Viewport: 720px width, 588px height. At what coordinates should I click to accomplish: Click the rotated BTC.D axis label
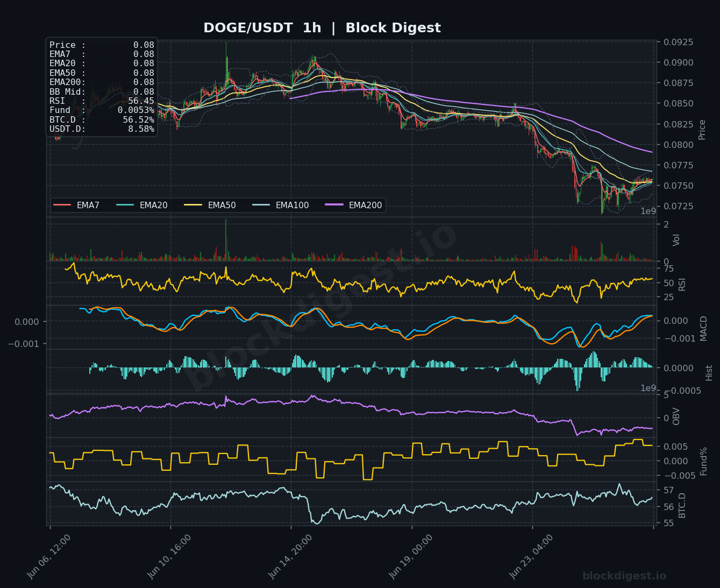(682, 505)
